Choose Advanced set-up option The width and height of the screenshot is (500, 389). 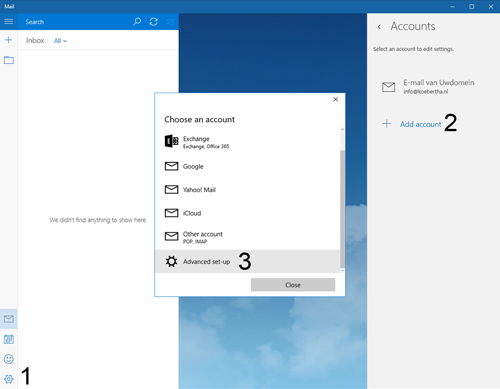[x=248, y=261]
